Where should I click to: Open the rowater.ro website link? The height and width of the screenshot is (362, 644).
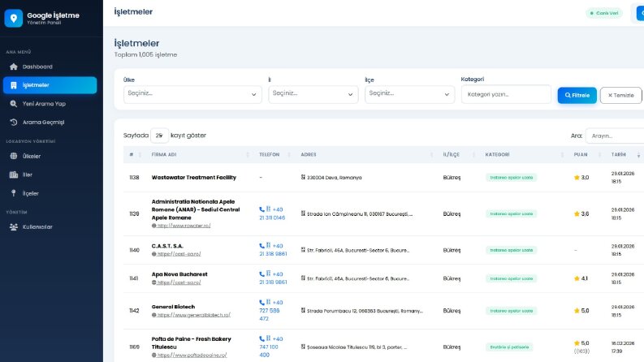tap(184, 226)
